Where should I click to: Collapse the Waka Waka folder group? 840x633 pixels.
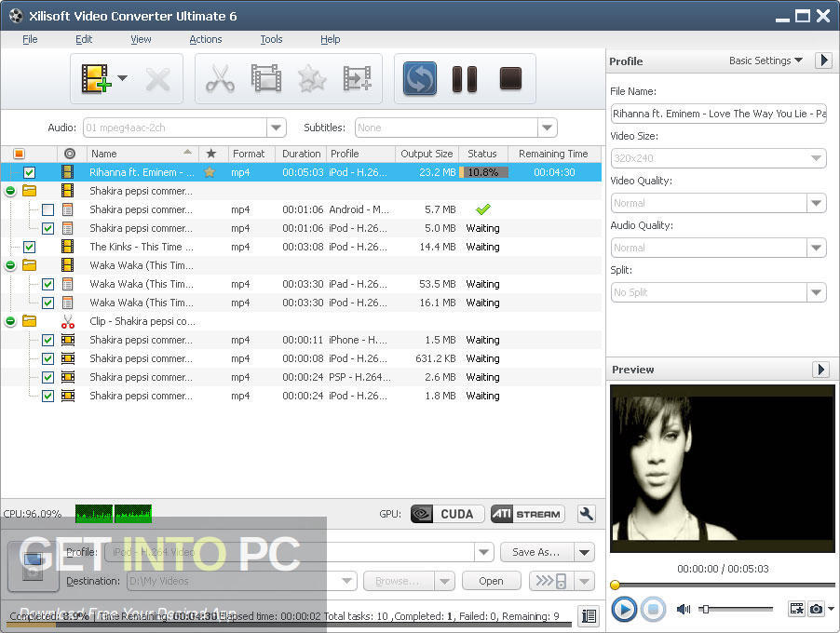point(8,265)
